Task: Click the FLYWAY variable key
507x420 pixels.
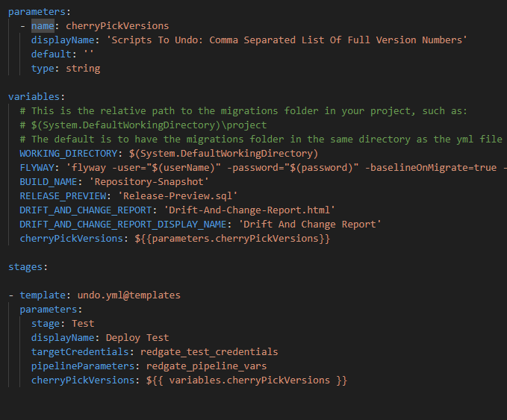Action: (x=37, y=168)
